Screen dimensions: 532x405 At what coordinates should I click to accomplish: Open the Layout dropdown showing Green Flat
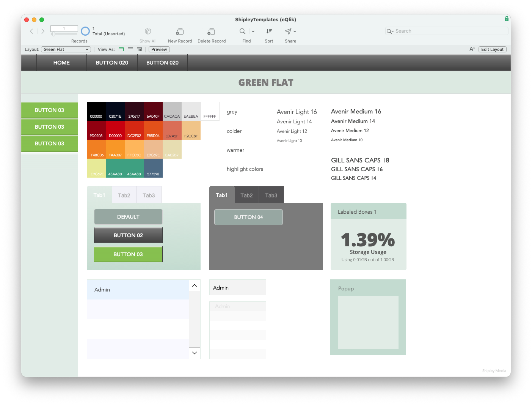tap(66, 49)
